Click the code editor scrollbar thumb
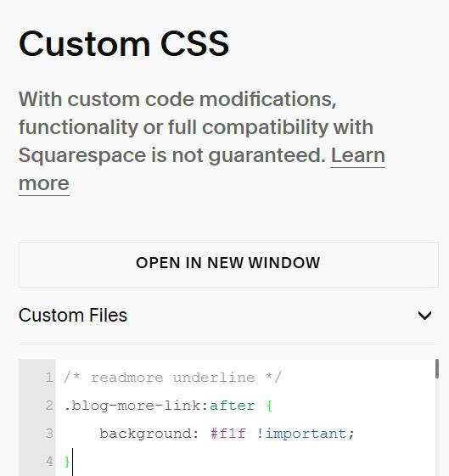The width and height of the screenshot is (449, 476). (437, 368)
